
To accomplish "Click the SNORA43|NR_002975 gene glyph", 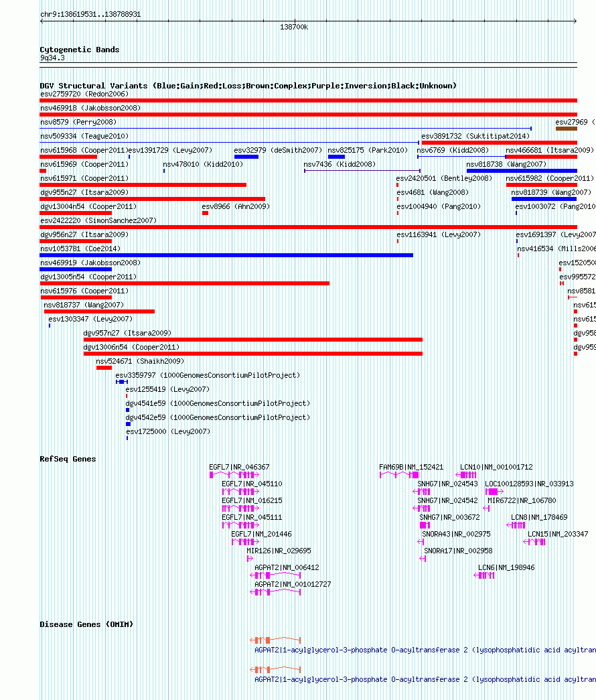I will [x=421, y=542].
